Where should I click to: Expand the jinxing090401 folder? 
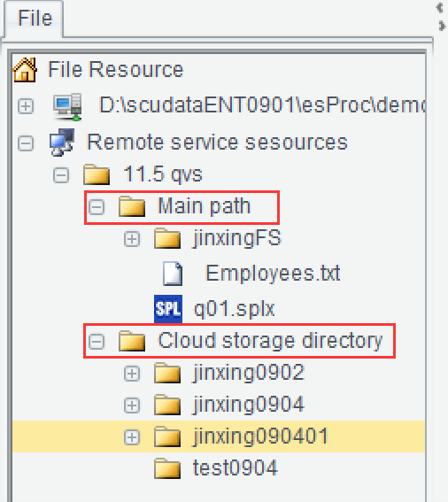[132, 437]
